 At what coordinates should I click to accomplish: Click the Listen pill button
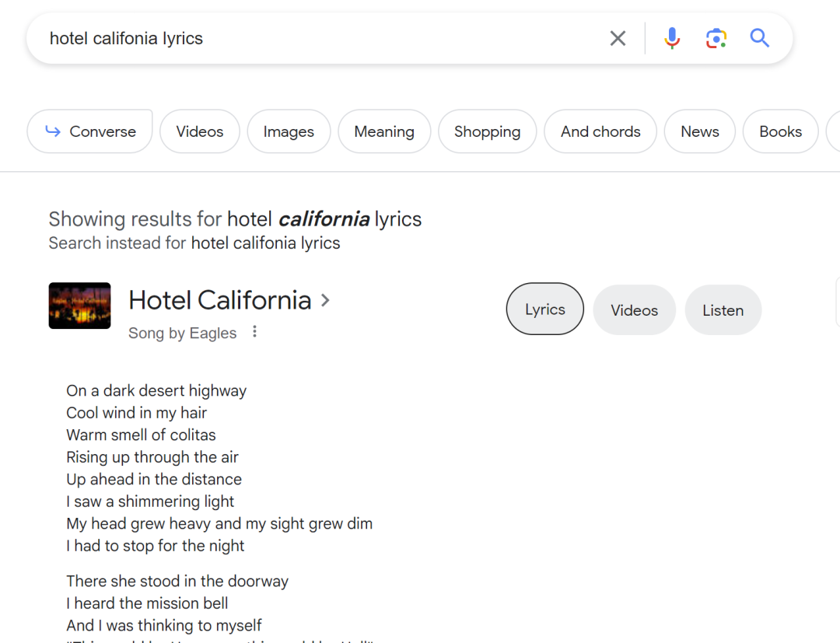723,309
